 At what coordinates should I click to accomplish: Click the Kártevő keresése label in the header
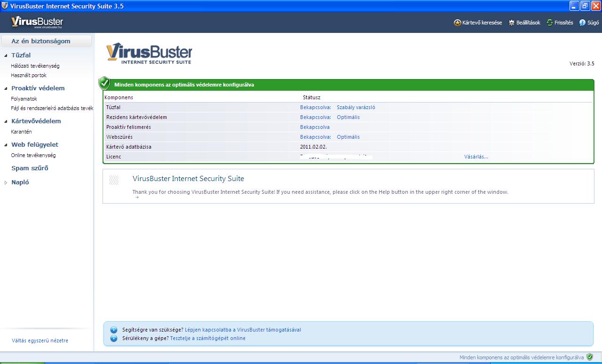click(x=482, y=23)
